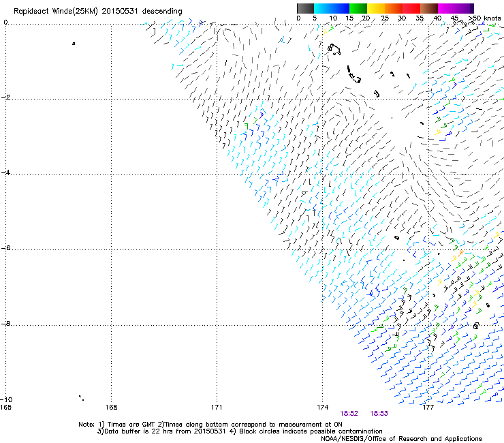This screenshot has height=443, width=504.
Task: Click the longitude label 174
Action: click(x=322, y=408)
